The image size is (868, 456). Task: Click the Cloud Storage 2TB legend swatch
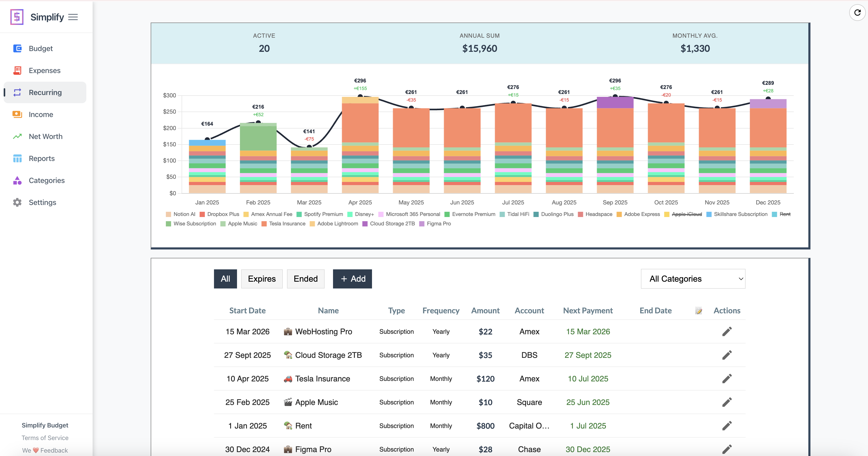point(365,224)
